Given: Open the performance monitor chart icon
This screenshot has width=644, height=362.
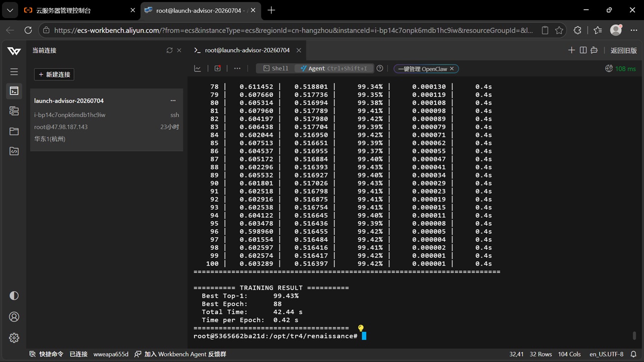Looking at the screenshot, I should pos(198,68).
